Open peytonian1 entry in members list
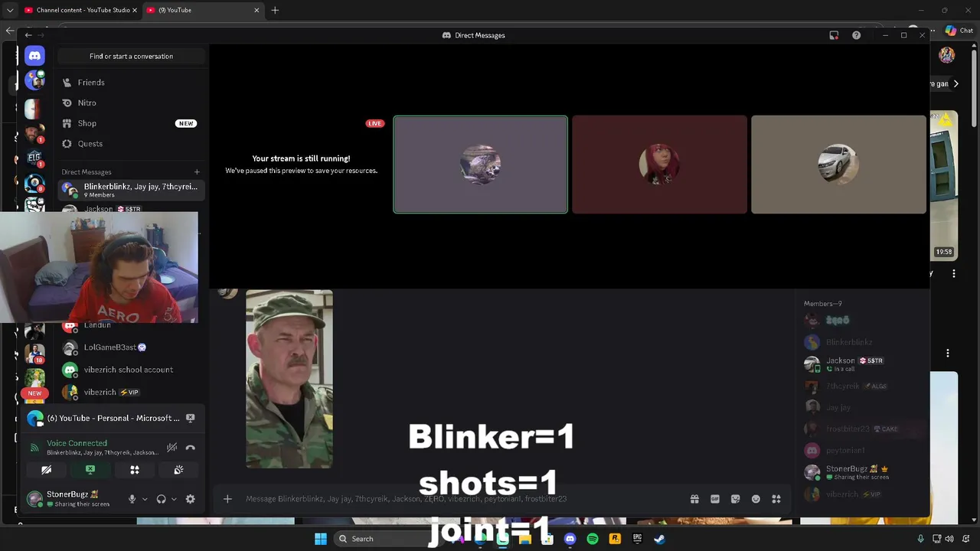This screenshot has width=980, height=551. [x=861, y=451]
